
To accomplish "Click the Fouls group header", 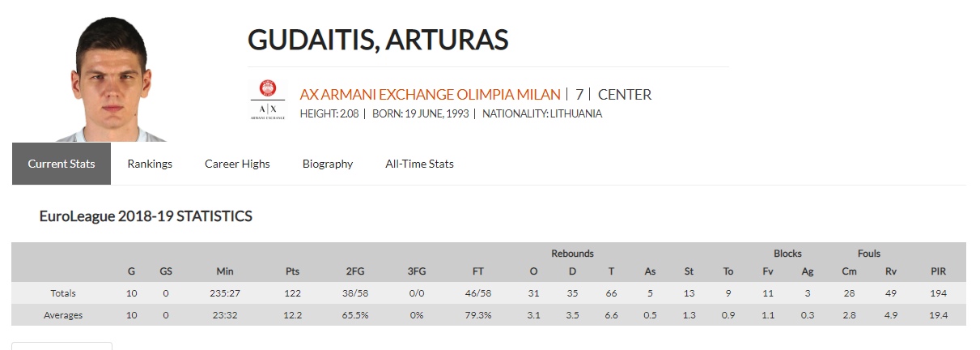I will pyautogui.click(x=869, y=254).
